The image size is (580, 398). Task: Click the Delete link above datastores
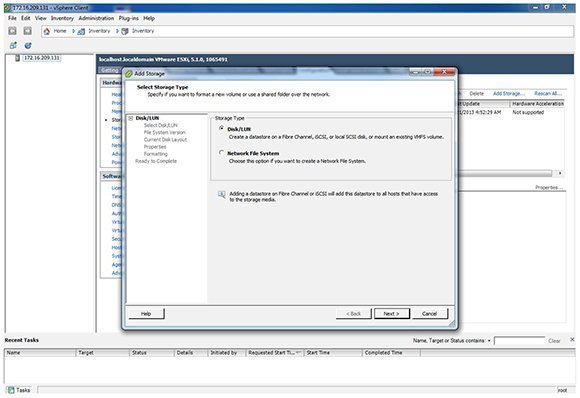(476, 94)
